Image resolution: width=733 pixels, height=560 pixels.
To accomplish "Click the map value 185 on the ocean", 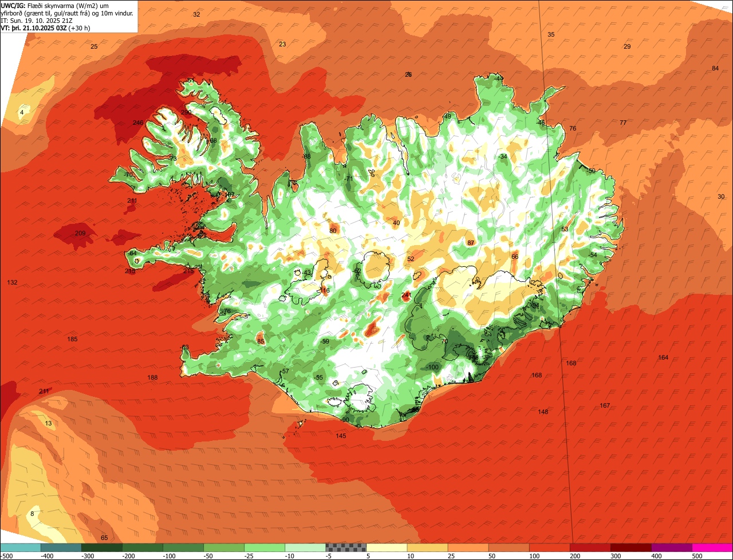I will (x=72, y=339).
